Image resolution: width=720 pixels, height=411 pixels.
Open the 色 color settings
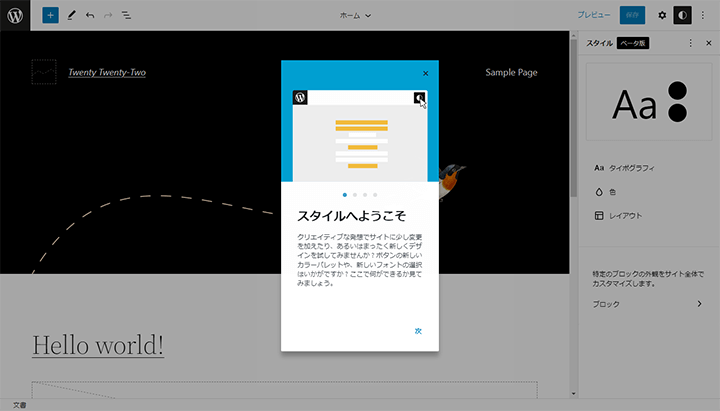pos(611,191)
